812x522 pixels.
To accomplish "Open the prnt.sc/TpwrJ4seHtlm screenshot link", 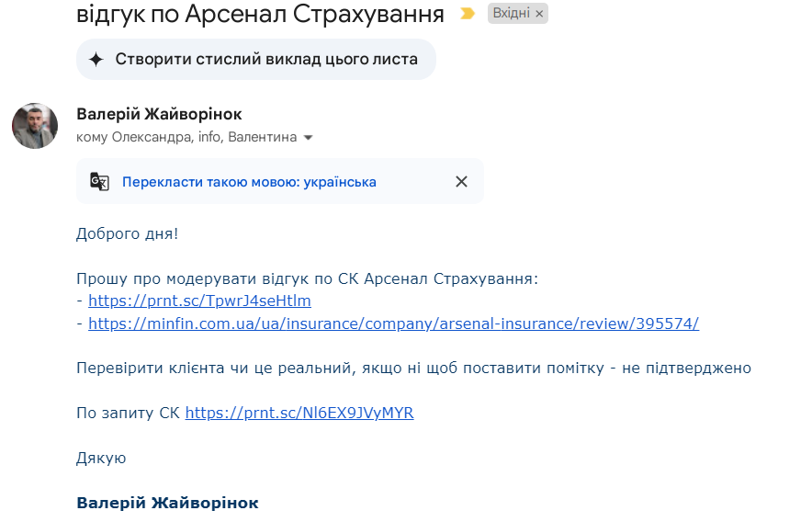I will [x=199, y=301].
